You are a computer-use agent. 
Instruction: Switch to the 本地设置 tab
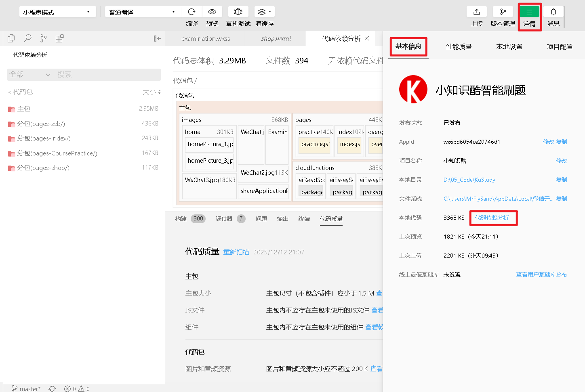pos(509,46)
